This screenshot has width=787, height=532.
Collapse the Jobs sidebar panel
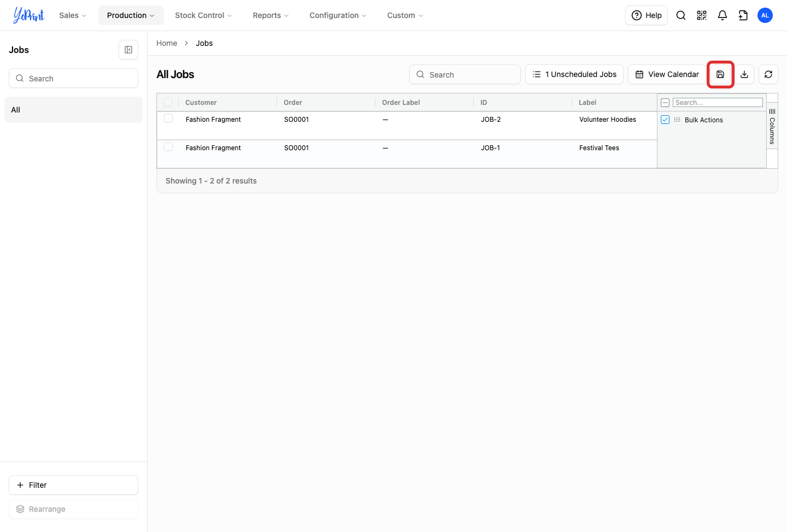128,50
